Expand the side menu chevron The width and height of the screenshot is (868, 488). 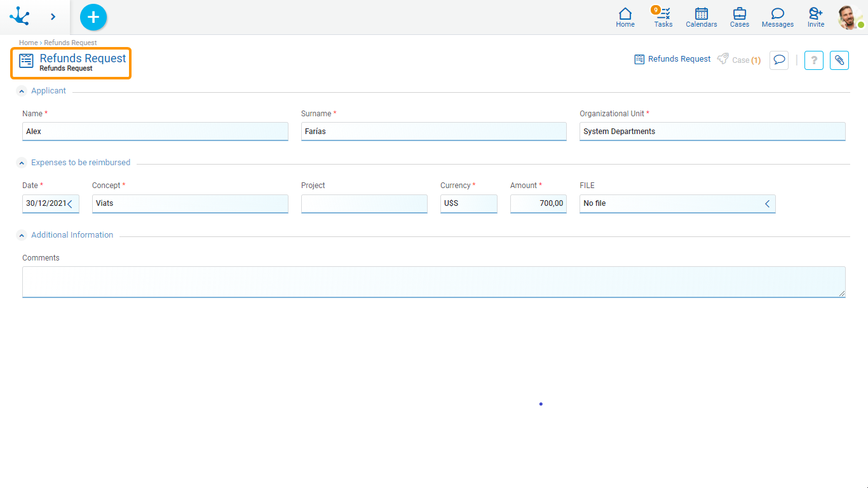coord(53,17)
